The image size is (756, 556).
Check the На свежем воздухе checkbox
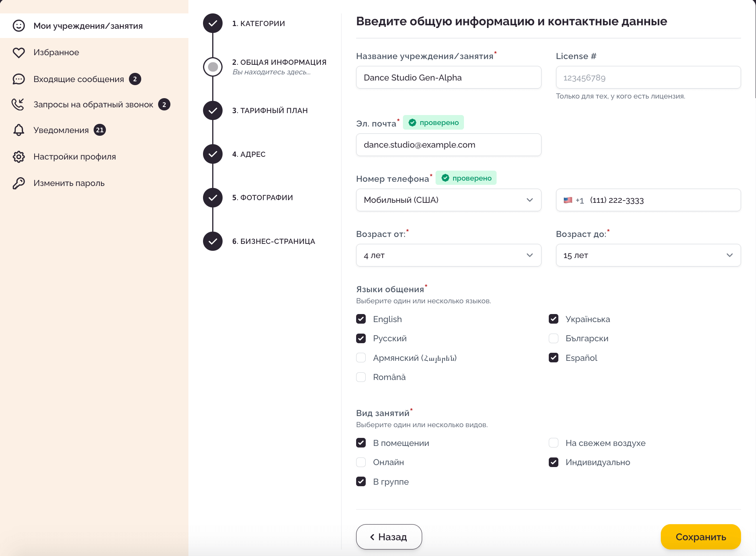click(x=553, y=443)
